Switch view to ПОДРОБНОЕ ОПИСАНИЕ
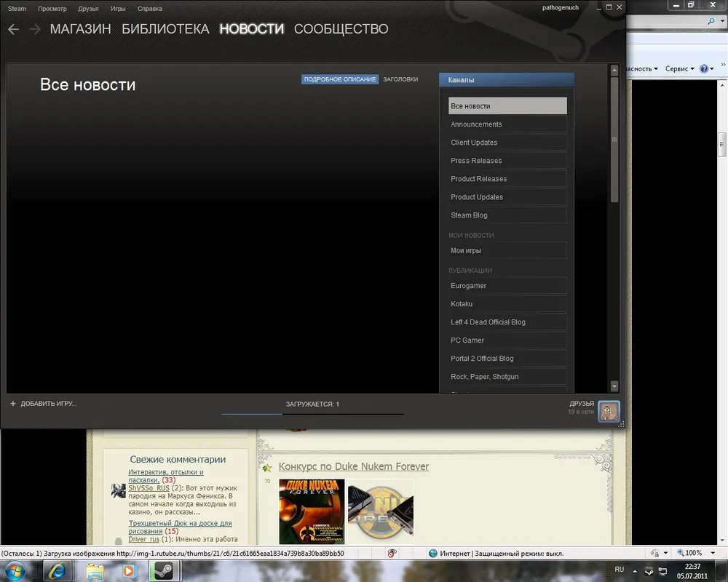 340,79
